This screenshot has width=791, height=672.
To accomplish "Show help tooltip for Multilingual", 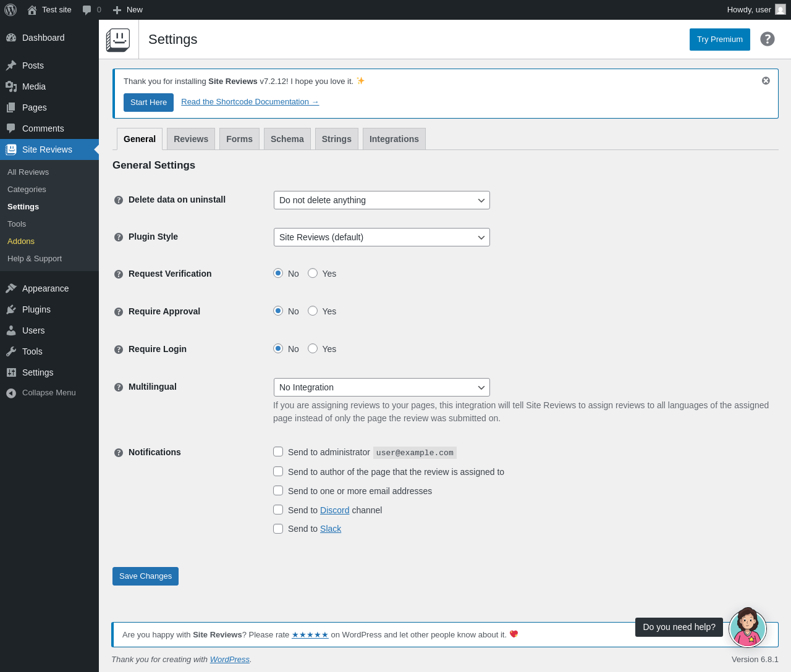I will (x=119, y=387).
